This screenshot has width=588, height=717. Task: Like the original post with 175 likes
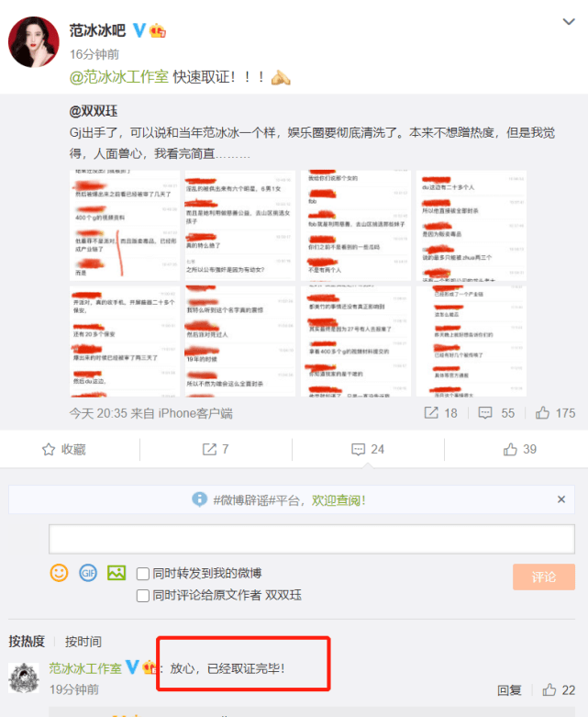click(x=556, y=413)
